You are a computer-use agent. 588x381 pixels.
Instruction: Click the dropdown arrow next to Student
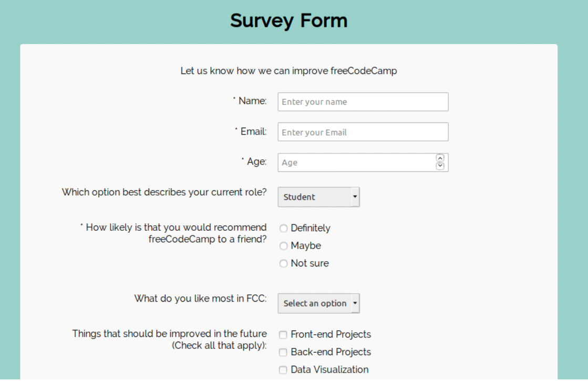[x=356, y=197]
